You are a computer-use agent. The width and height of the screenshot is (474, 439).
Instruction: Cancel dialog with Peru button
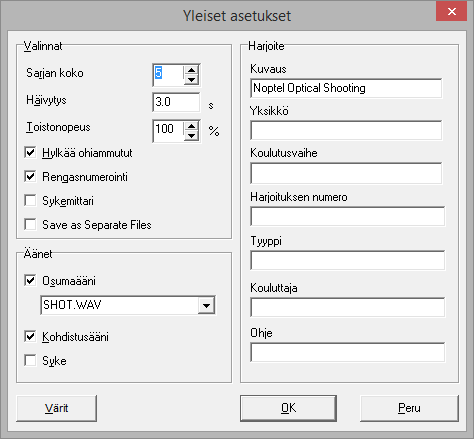[409, 408]
